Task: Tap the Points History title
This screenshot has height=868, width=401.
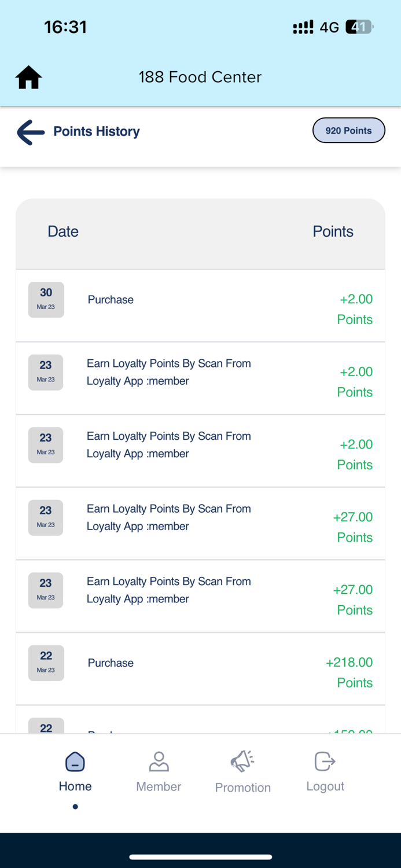Action: click(x=97, y=132)
